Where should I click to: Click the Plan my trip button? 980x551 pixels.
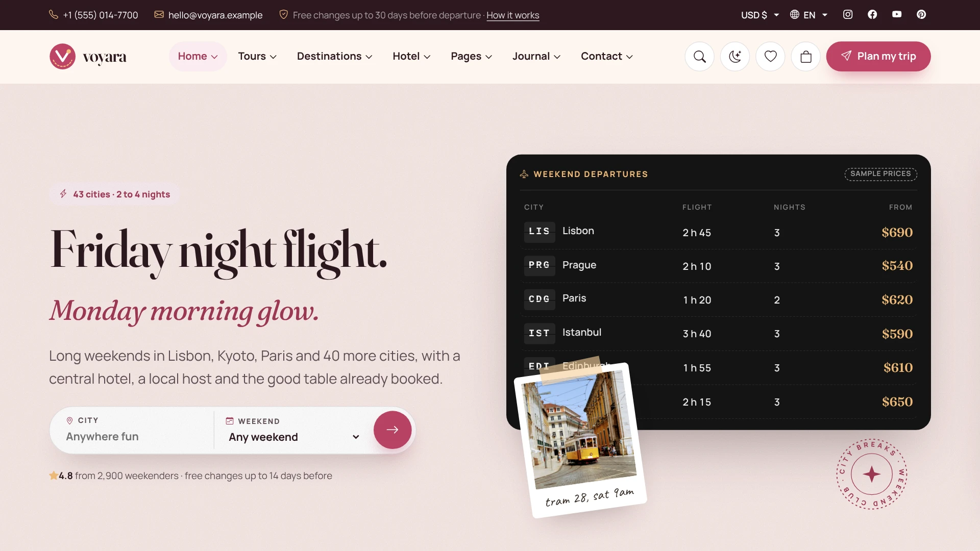pyautogui.click(x=878, y=56)
